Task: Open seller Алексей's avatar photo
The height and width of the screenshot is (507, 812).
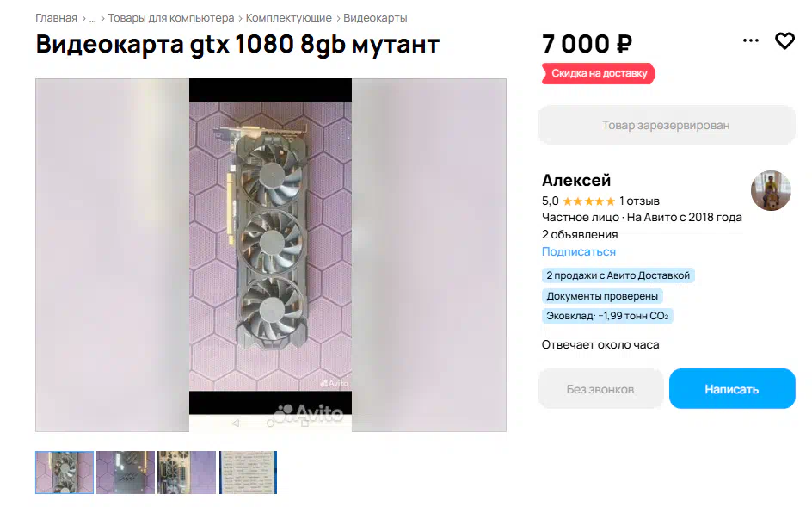Action: 771,190
